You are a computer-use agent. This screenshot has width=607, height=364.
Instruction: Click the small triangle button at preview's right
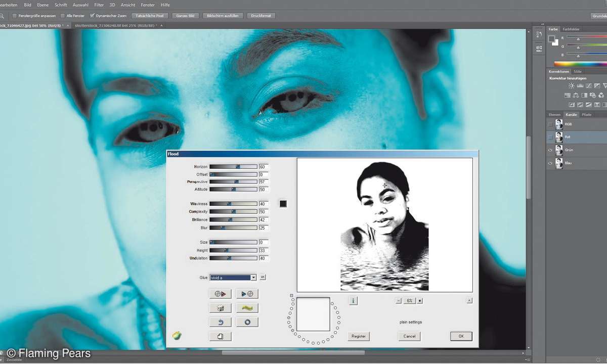469,300
